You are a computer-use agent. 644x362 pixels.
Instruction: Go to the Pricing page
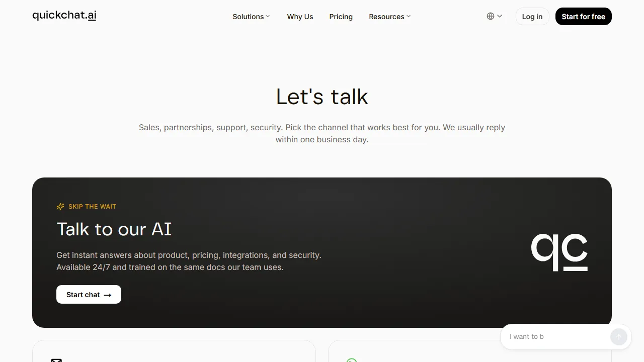[341, 17]
